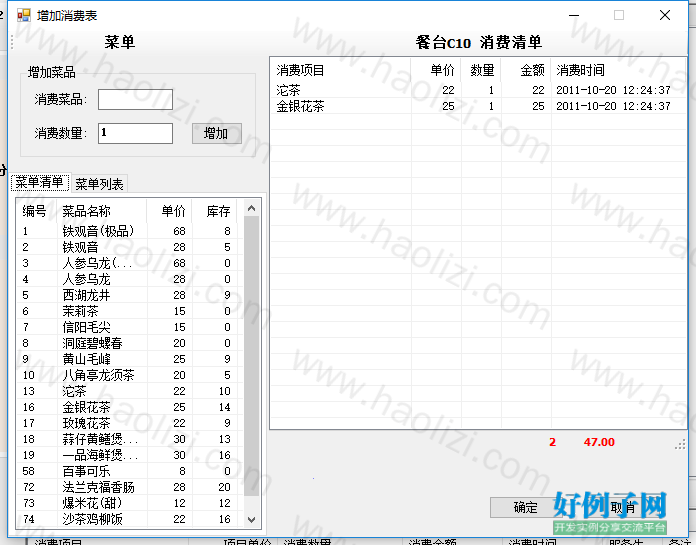The width and height of the screenshot is (696, 545).
Task: Select the 一品海鲜煲 menu row
Action: [130, 454]
